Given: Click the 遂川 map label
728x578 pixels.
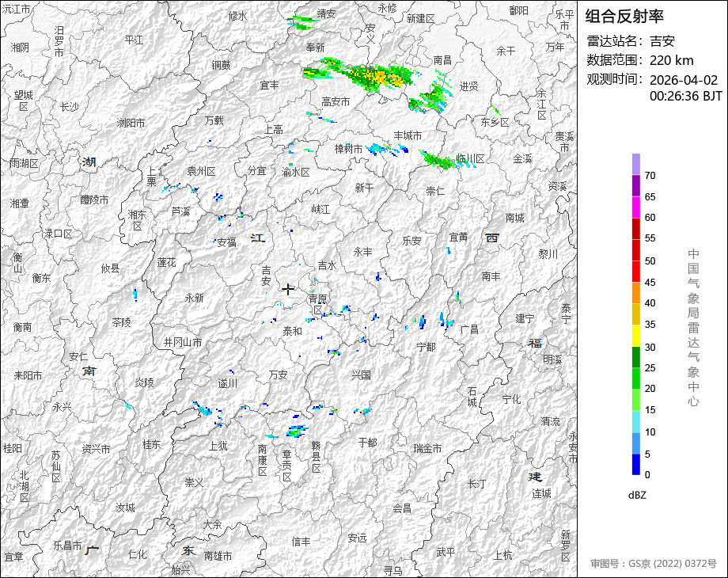Looking at the screenshot, I should pos(228,383).
